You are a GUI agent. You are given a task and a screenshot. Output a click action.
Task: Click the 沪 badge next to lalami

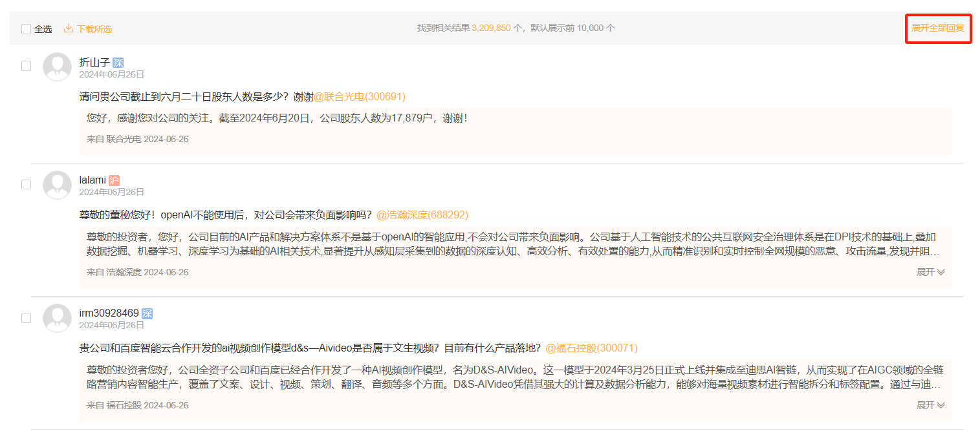tap(114, 181)
